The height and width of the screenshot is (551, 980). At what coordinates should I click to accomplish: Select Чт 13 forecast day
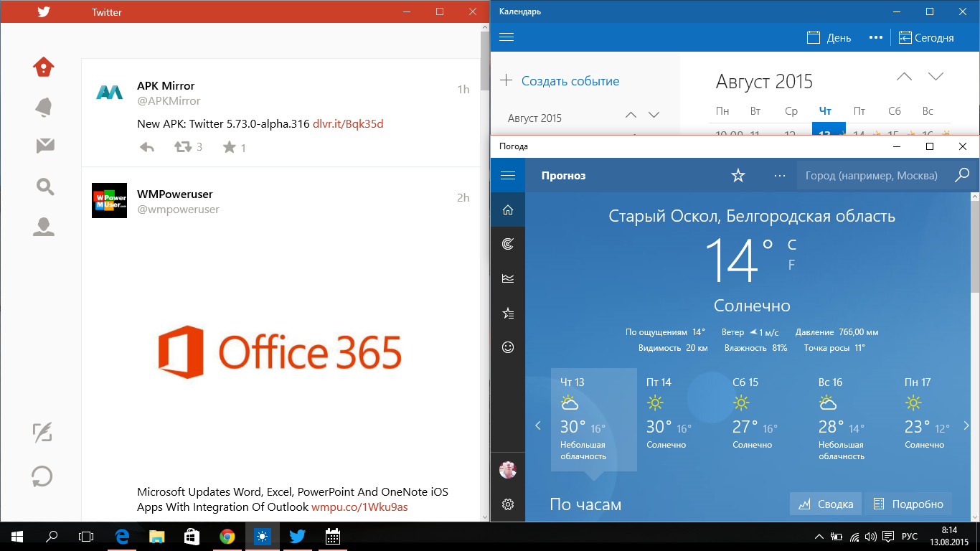tap(594, 420)
